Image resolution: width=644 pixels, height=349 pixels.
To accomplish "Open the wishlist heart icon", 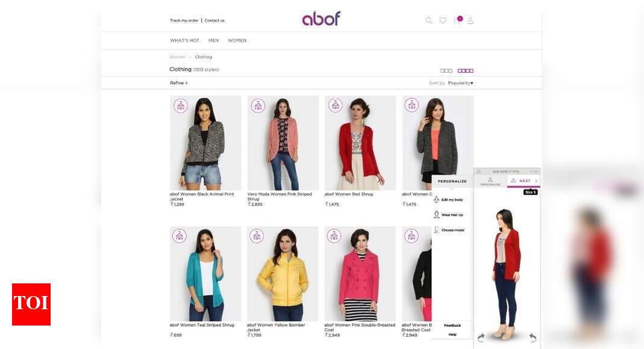I will 443,20.
